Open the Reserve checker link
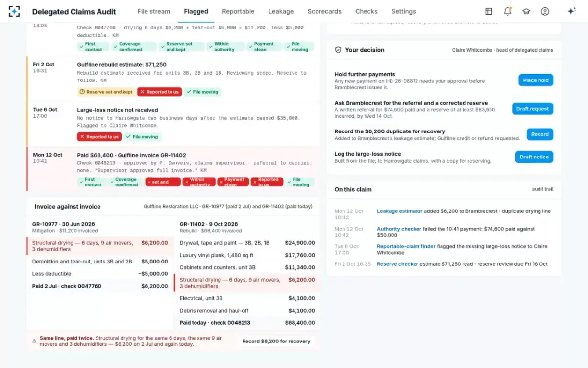Viewport: 588px width, 368px height. [x=397, y=264]
